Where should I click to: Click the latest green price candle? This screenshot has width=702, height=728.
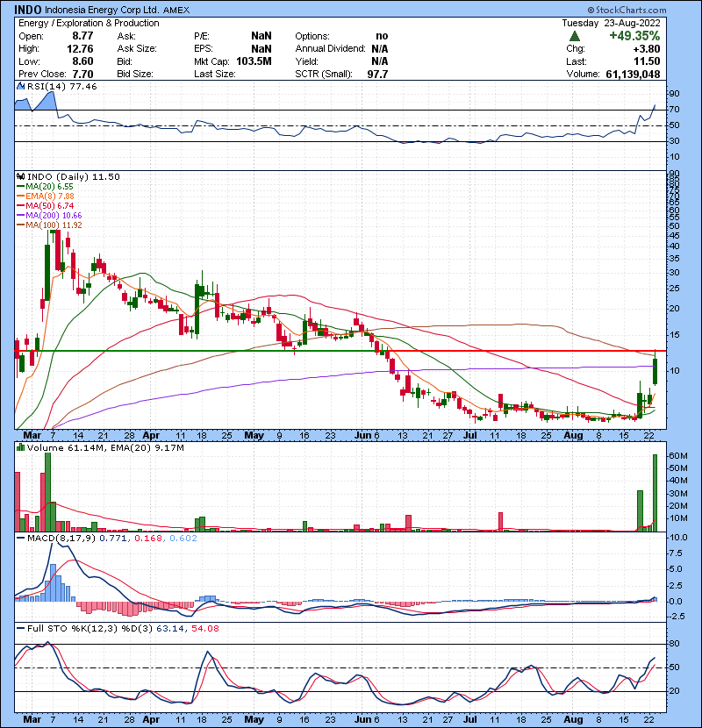655,371
